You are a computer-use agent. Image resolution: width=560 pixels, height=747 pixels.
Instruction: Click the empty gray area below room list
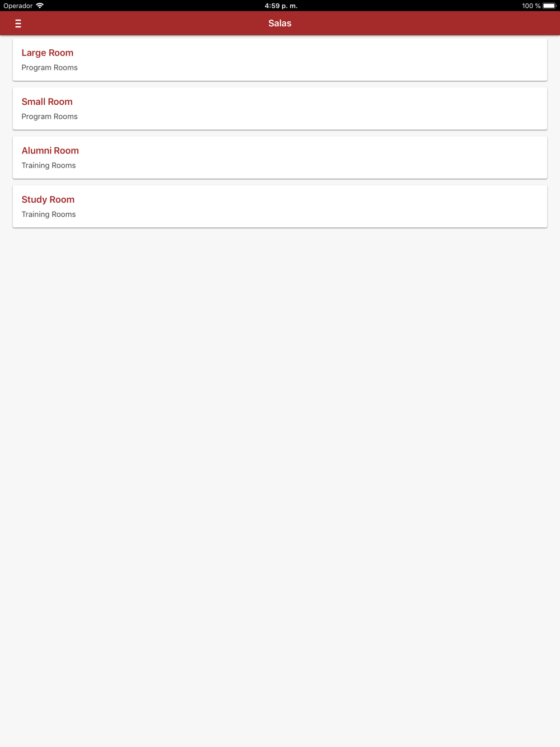(280, 482)
